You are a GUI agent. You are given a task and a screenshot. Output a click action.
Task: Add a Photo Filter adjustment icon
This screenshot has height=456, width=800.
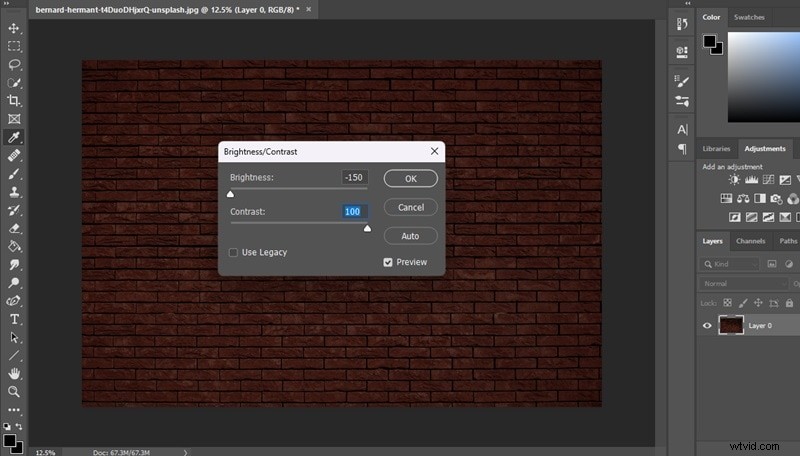(777, 198)
